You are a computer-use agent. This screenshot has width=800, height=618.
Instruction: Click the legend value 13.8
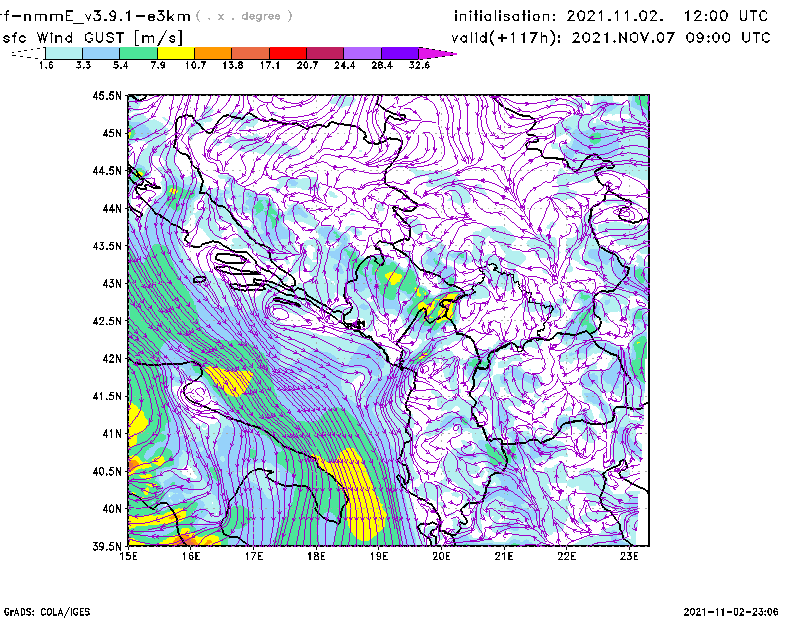pos(232,65)
